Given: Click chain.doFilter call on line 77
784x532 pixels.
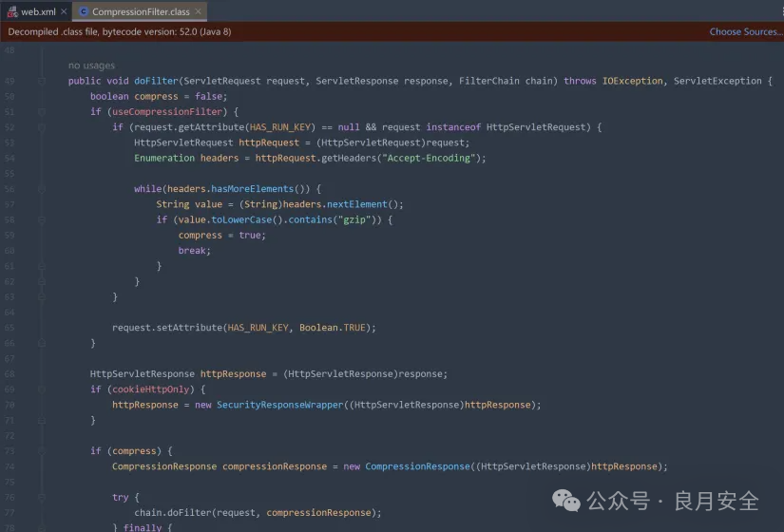Looking at the screenshot, I should tap(173, 512).
